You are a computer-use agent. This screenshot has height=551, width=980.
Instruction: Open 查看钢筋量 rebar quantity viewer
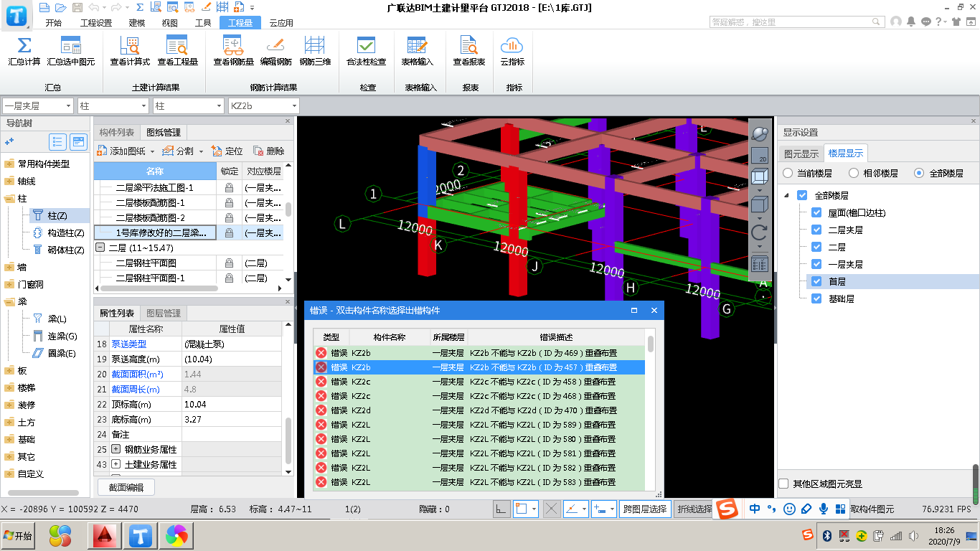[233, 51]
